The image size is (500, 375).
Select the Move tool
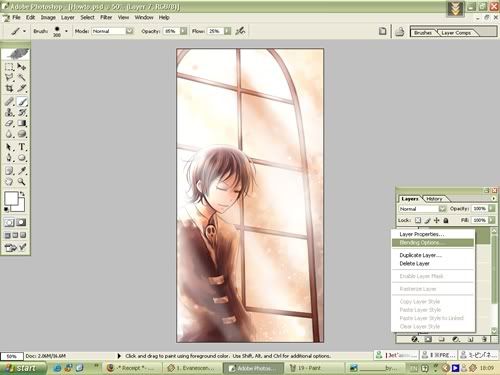[x=22, y=67]
